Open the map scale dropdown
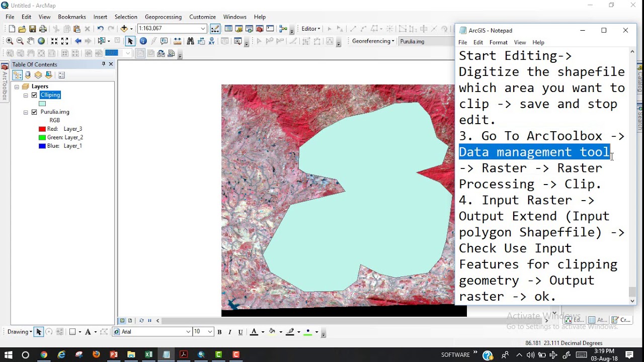644x362 pixels. pos(203,29)
